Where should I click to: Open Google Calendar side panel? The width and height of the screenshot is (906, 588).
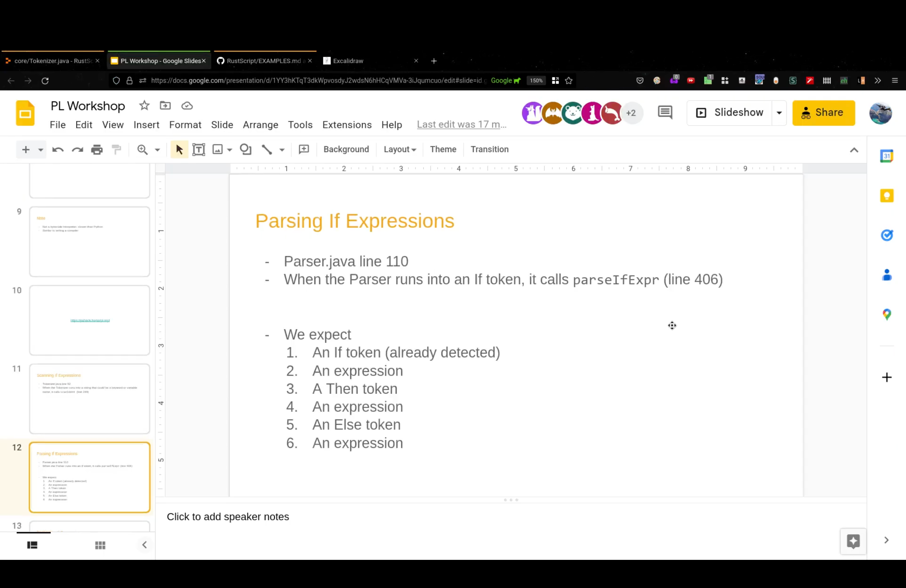click(887, 156)
